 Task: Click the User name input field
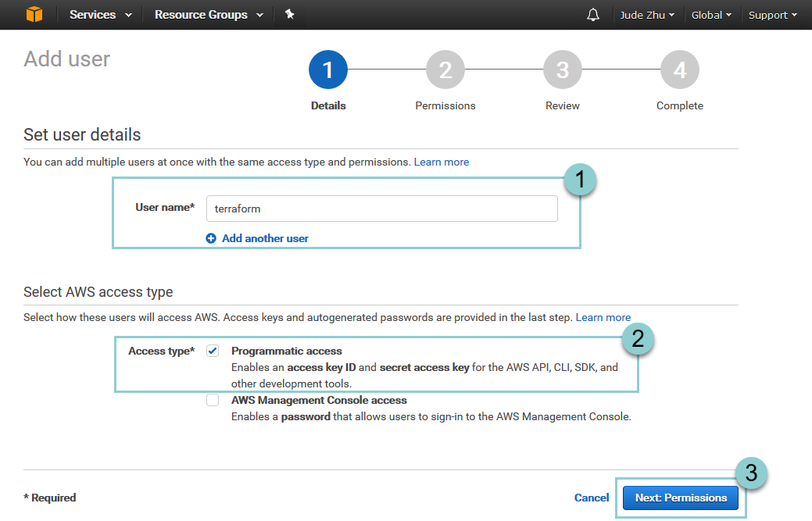coord(381,209)
